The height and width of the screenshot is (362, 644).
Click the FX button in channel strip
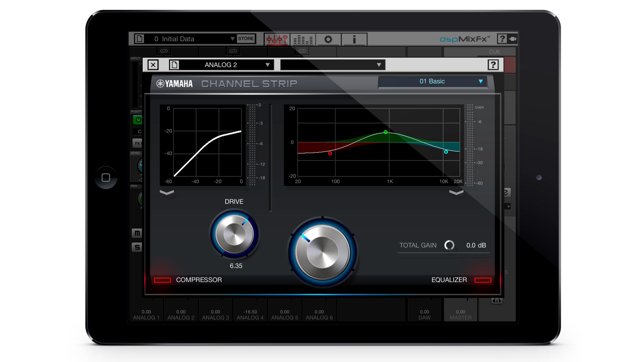tap(137, 143)
